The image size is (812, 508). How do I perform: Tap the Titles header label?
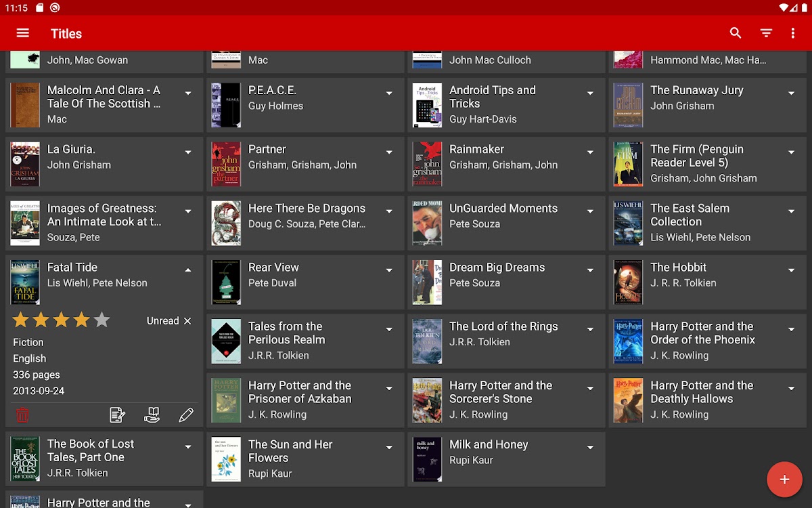(x=66, y=34)
